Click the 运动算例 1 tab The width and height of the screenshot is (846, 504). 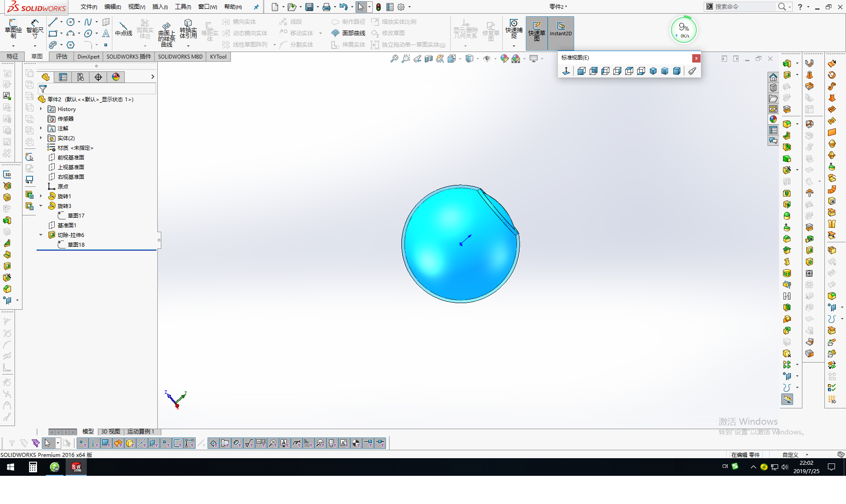point(141,431)
